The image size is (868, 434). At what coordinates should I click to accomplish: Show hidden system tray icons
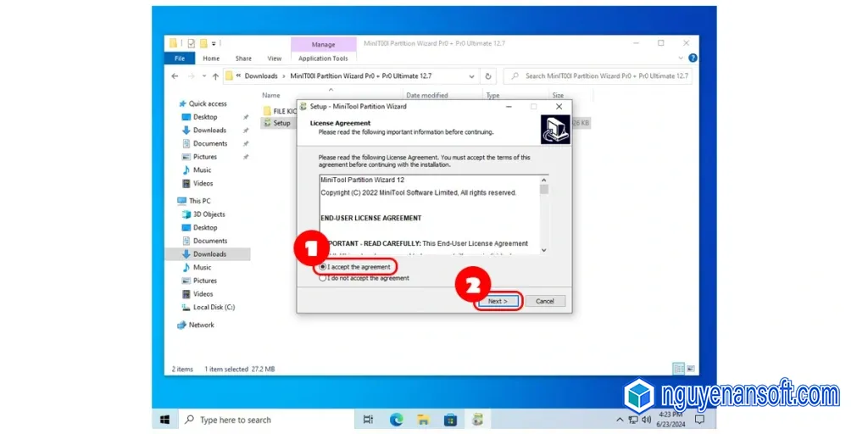620,420
